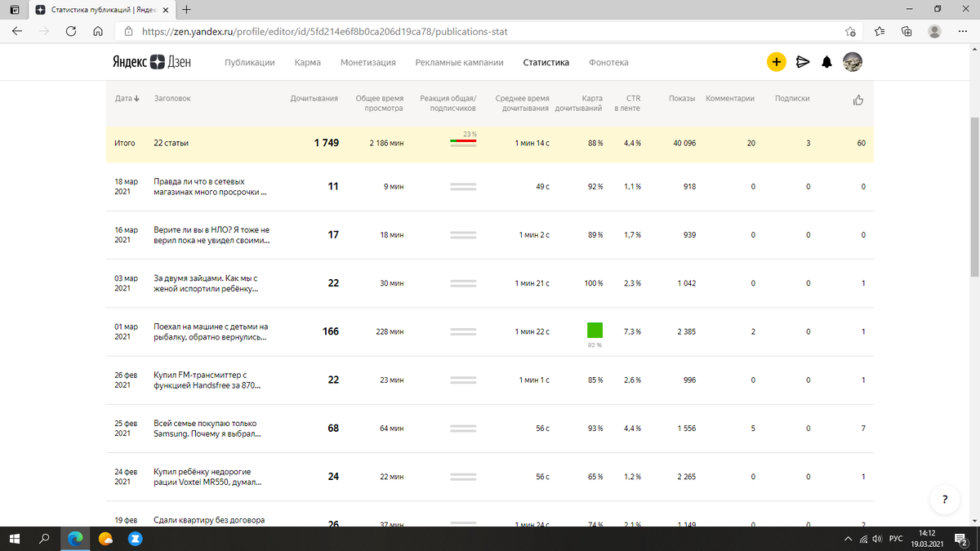Screen dimensions: 980x551
Task: Open article Правда ли что в сетевых магазинах
Action: [x=211, y=187]
